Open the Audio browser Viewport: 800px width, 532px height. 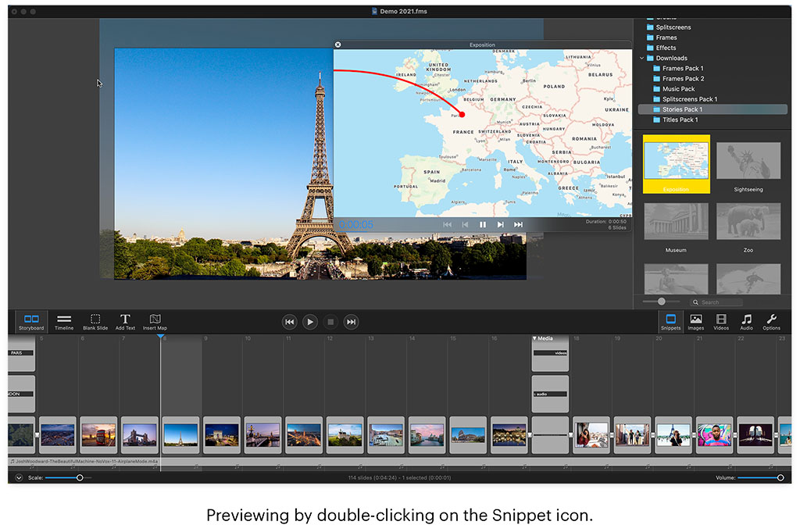pyautogui.click(x=746, y=322)
